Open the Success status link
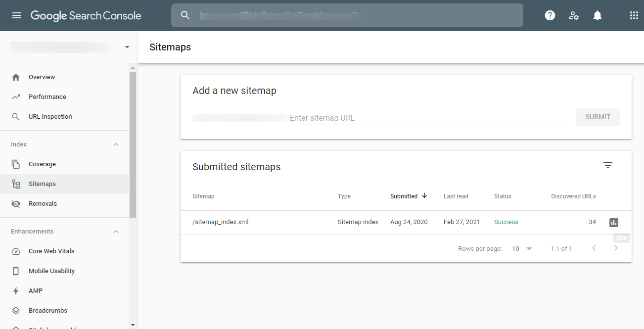 [506, 222]
